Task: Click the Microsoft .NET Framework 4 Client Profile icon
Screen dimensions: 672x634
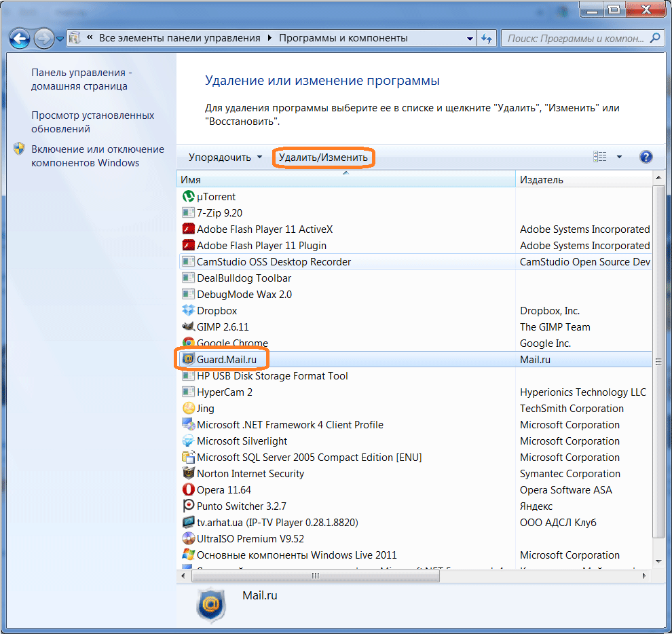Action: coord(188,424)
